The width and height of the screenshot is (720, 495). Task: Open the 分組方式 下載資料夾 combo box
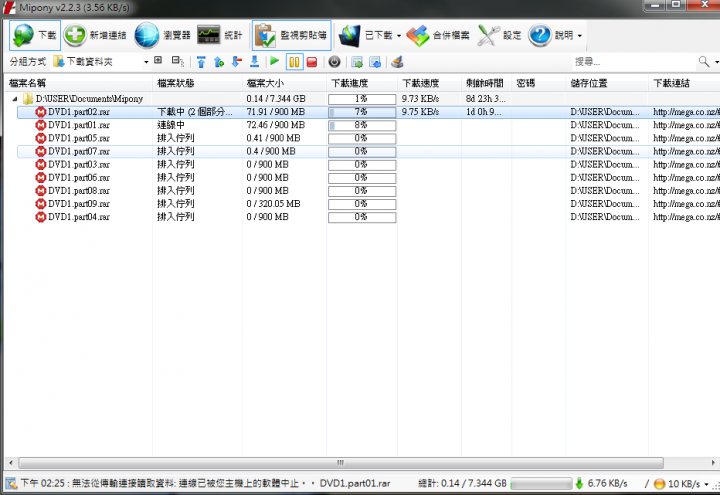[101, 62]
